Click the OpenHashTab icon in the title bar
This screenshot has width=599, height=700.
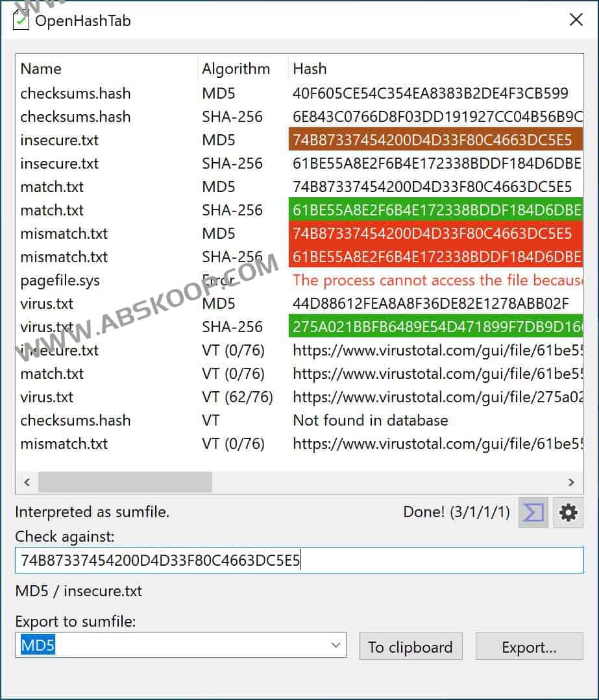coord(19,20)
